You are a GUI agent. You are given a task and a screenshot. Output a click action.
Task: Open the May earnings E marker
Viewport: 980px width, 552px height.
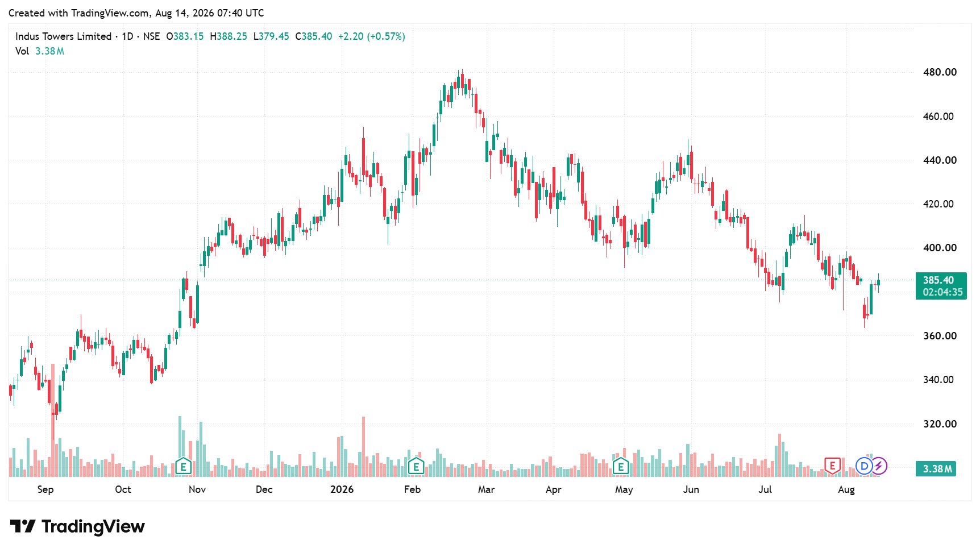click(621, 467)
